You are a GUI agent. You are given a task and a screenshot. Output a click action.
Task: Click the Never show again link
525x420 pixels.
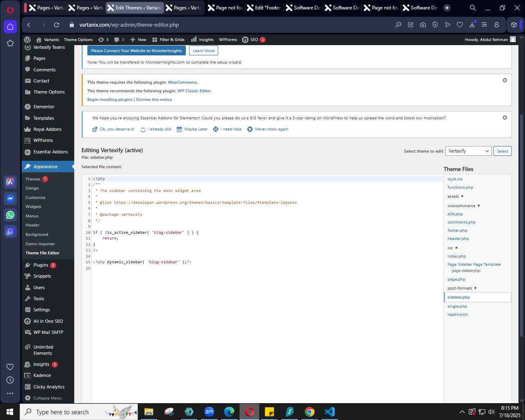point(268,129)
